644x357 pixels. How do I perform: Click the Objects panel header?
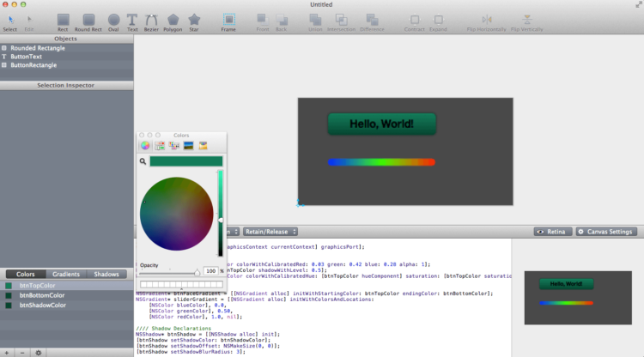point(66,39)
